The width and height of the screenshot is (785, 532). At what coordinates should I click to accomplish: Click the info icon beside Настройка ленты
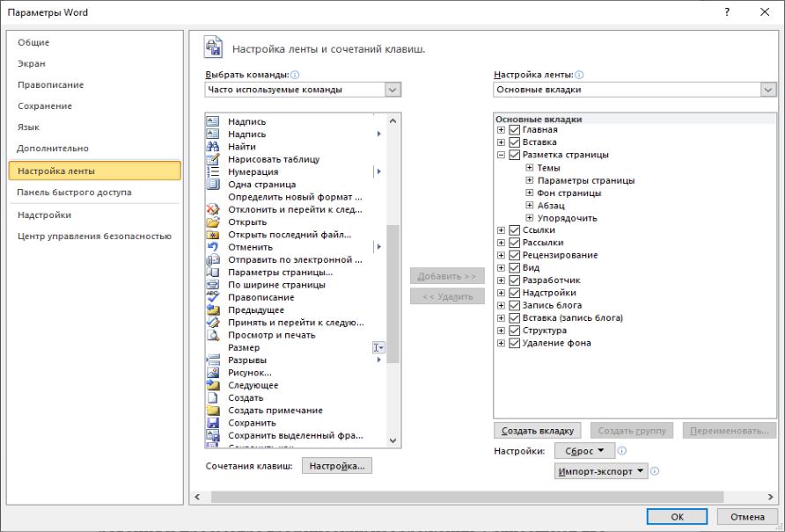pos(579,75)
